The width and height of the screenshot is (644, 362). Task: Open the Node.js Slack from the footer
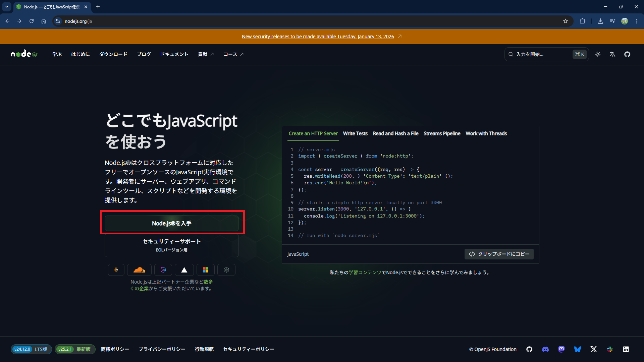pyautogui.click(x=610, y=349)
